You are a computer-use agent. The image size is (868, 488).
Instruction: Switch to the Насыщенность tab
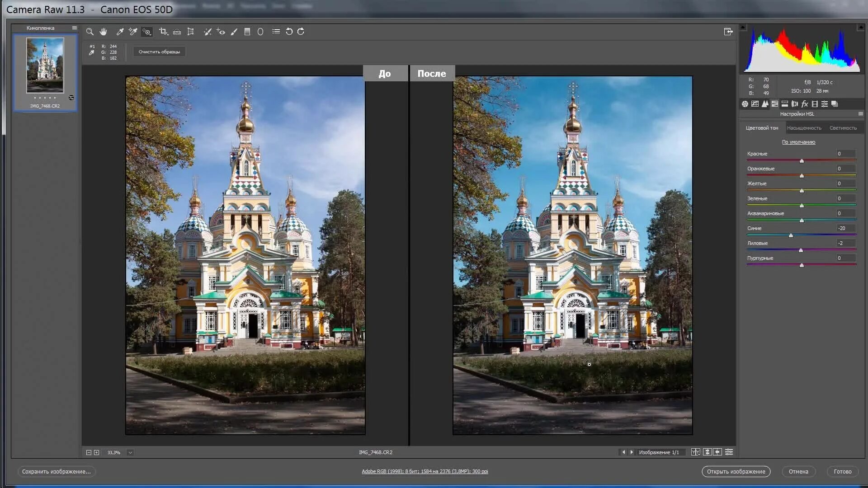(x=804, y=128)
